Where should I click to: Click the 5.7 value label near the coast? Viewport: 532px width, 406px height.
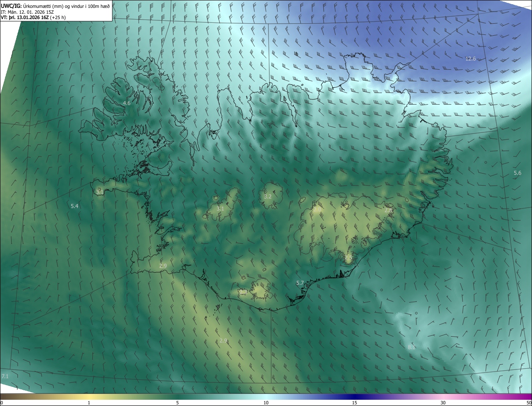(300, 283)
